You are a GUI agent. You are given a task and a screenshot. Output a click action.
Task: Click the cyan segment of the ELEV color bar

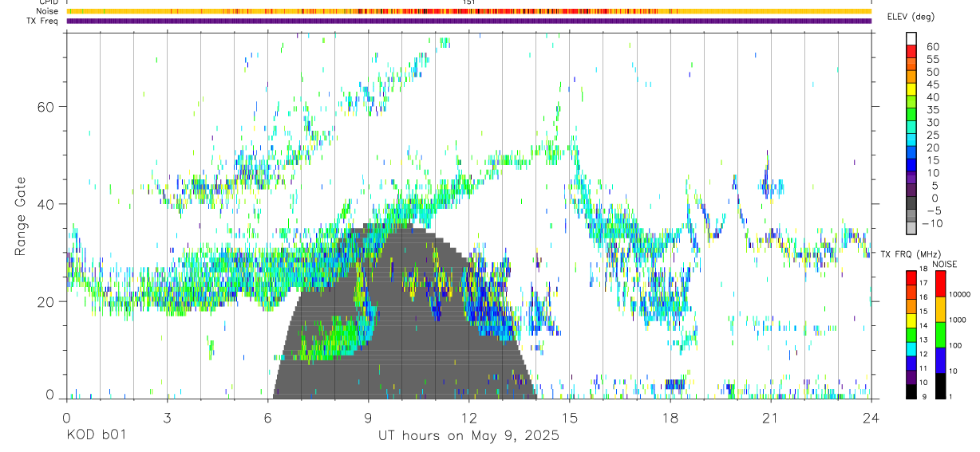911,140
